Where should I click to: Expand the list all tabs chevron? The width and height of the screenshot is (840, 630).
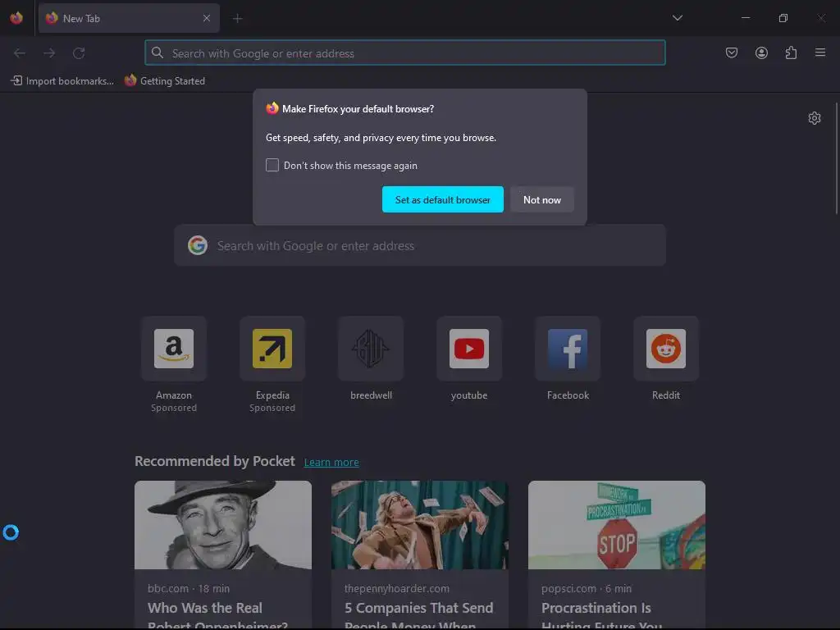tap(677, 18)
